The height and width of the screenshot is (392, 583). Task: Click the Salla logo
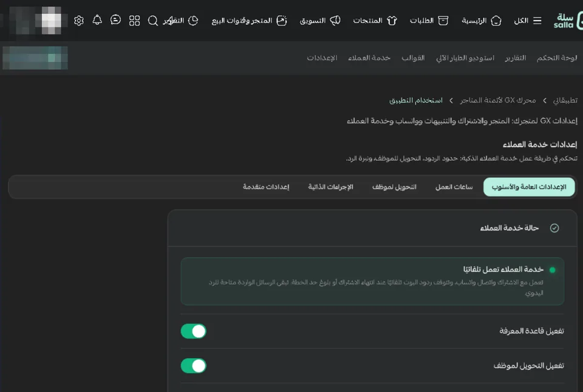(x=568, y=21)
